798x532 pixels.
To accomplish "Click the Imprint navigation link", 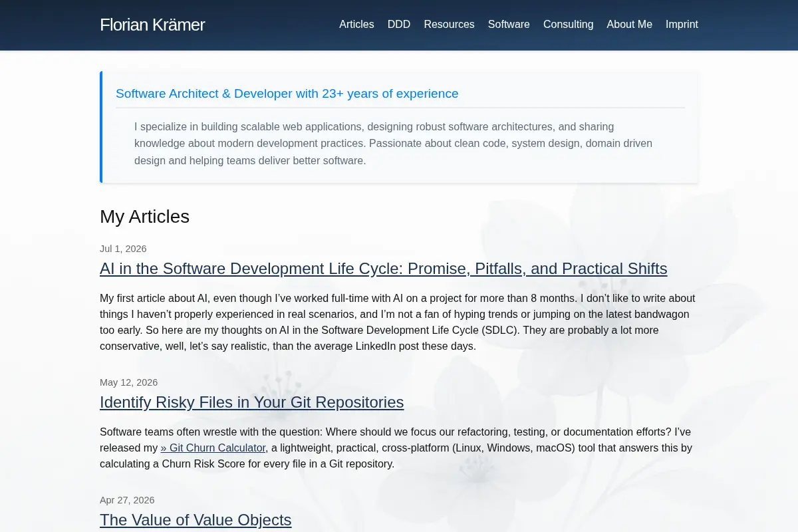I will [682, 25].
